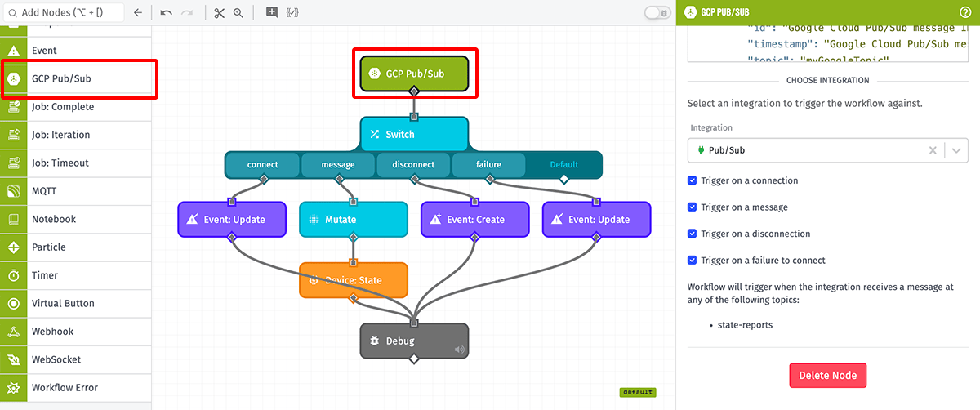
Task: Uncheck Trigger on a connection
Action: tap(693, 180)
